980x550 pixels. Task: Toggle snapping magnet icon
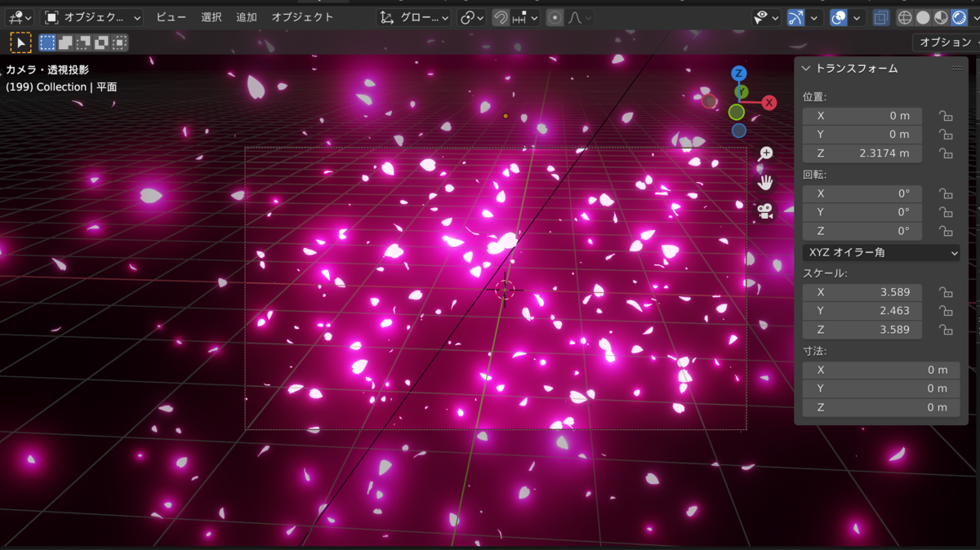(x=501, y=17)
